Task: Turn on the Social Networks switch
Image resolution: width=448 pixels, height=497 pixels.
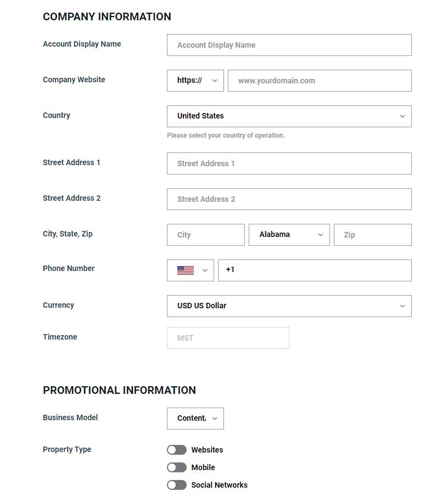Action: (x=177, y=485)
